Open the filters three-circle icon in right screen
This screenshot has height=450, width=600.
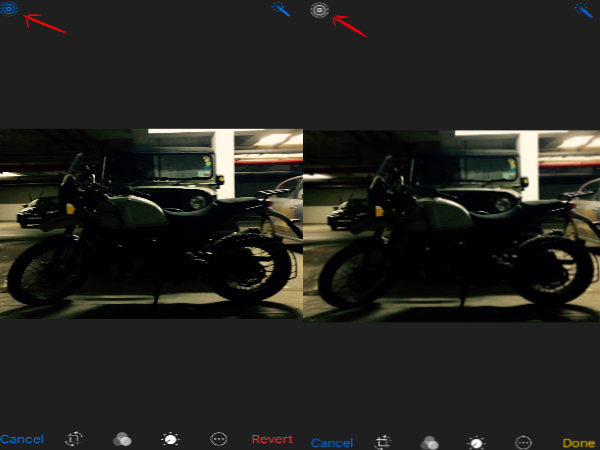429,441
